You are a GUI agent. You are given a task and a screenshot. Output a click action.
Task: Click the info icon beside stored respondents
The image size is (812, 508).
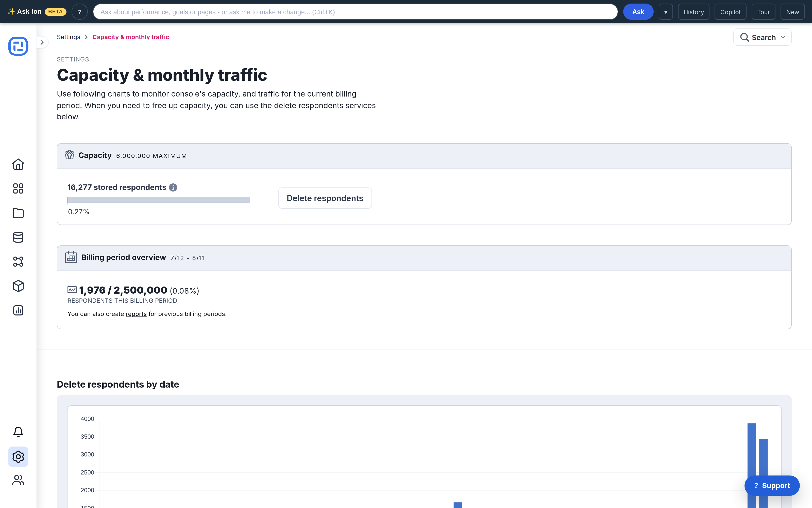tap(173, 187)
